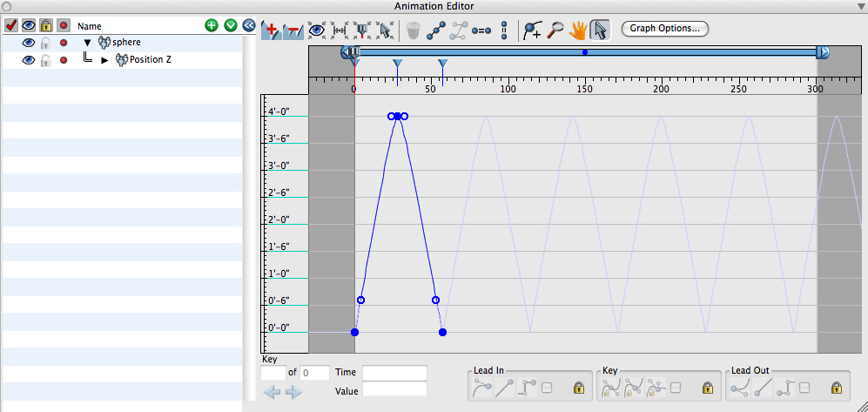Click the green plus Add button
Viewport: 868px width, 412px height.
212,25
